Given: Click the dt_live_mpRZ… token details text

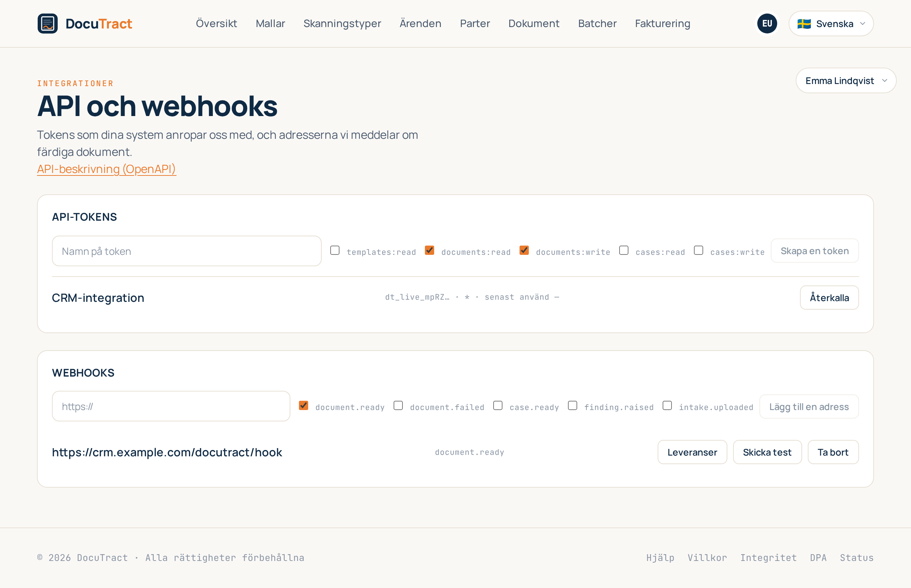Looking at the screenshot, I should click(x=472, y=297).
